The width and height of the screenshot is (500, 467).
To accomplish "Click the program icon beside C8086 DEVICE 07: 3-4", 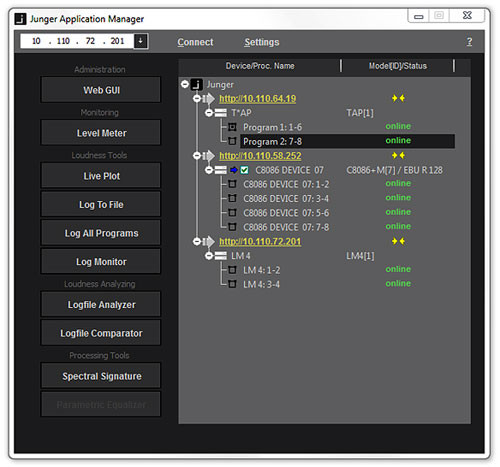I will pos(232,198).
